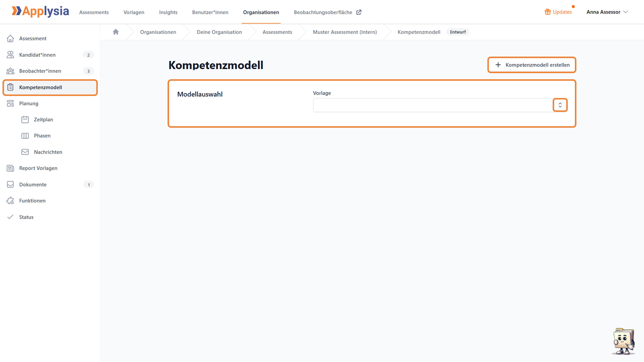Go to Organisationen breadcrumb
The height and width of the screenshot is (362, 644).
pos(158,32)
